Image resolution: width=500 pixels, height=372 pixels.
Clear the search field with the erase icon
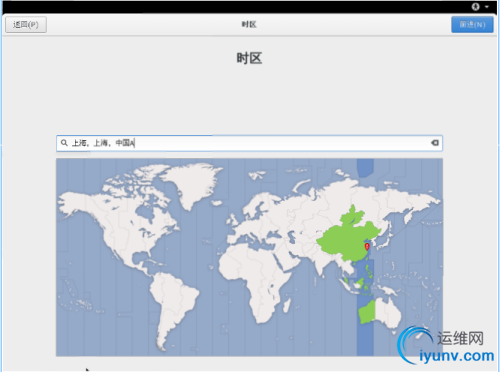(435, 143)
